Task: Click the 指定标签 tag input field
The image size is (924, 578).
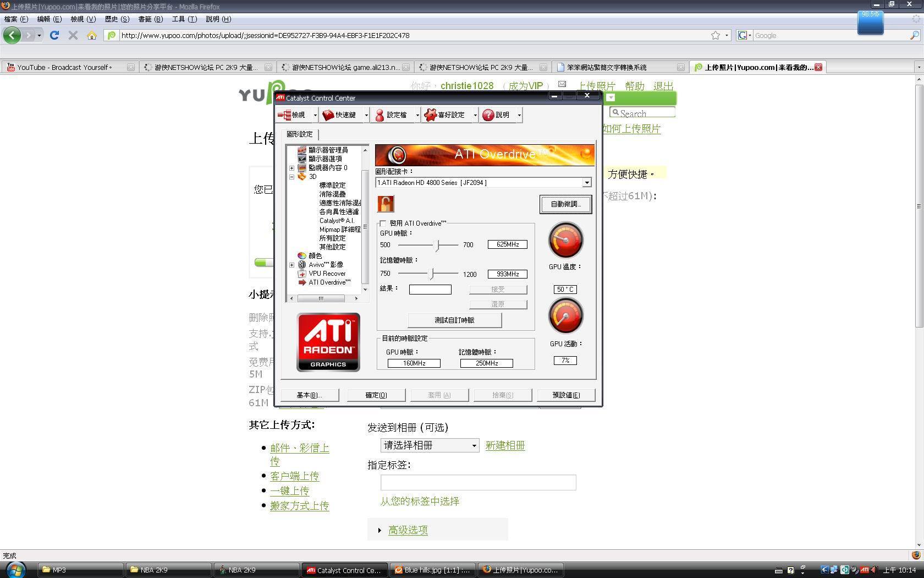Action: (x=478, y=483)
